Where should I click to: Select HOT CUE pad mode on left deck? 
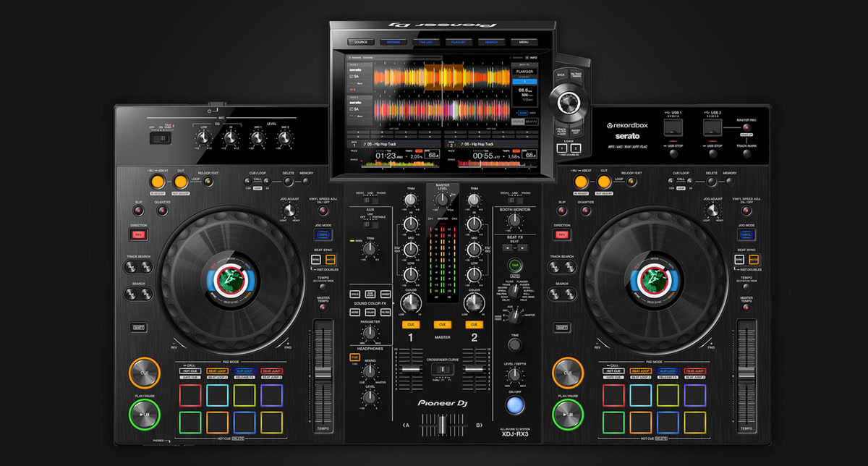[x=190, y=370]
